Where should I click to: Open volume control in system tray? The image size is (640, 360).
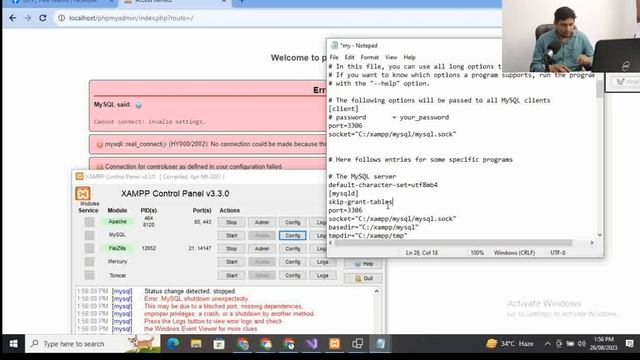(581, 344)
